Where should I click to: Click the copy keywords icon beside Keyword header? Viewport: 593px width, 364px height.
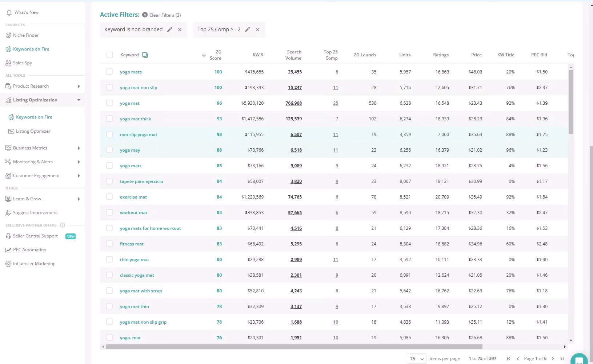point(145,55)
